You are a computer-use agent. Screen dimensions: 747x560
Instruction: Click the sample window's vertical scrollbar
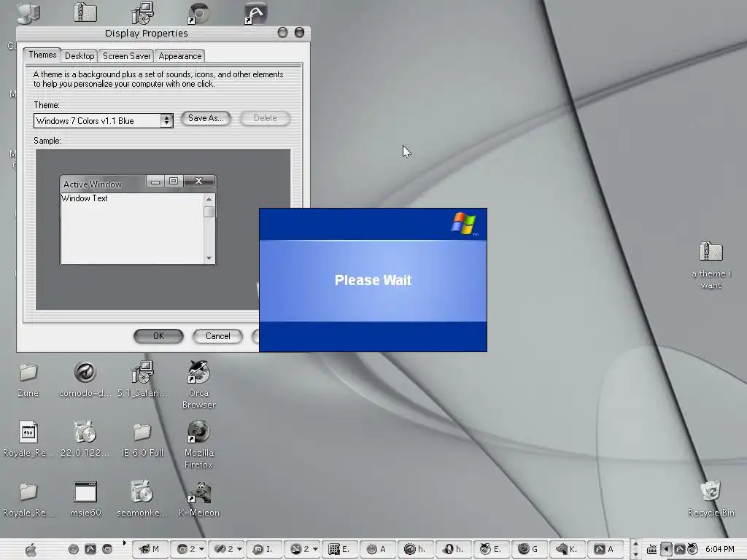click(x=209, y=228)
